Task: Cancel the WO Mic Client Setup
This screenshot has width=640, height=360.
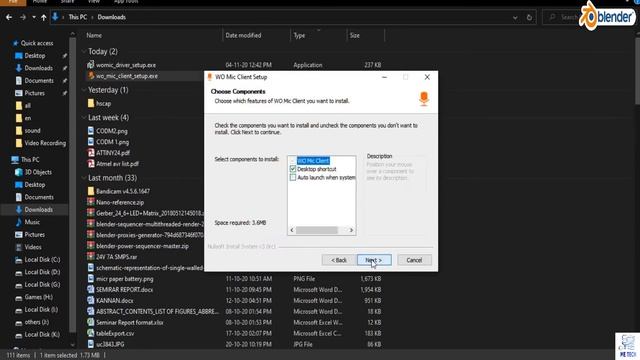Action: pyautogui.click(x=414, y=260)
